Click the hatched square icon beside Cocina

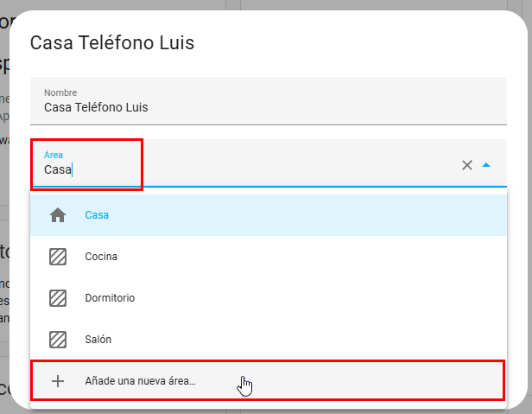(x=58, y=257)
